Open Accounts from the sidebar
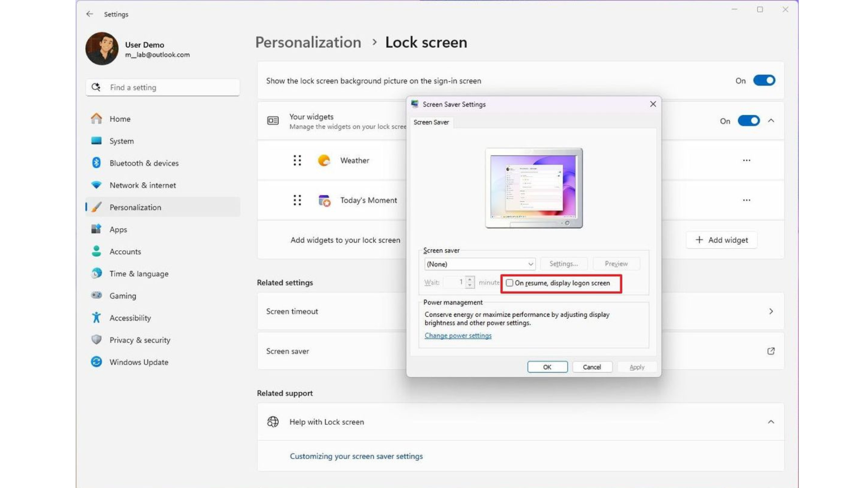Viewport: 868px width, 488px height. 125,251
